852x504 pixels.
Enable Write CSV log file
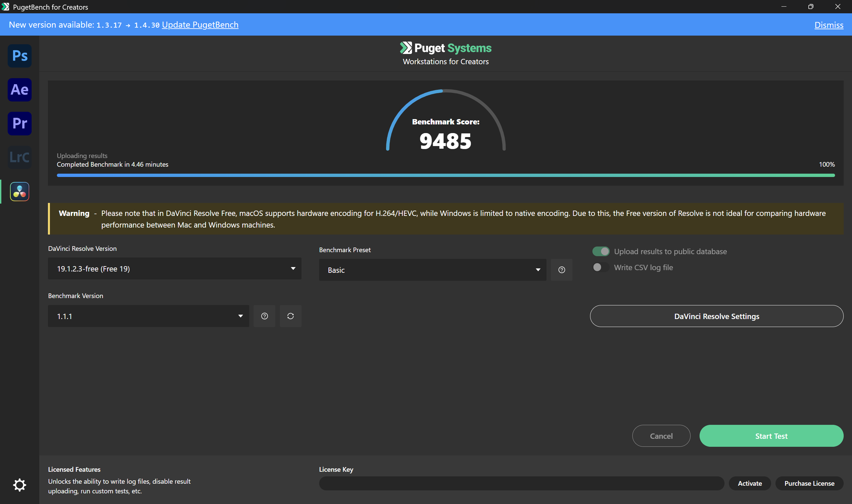(601, 267)
